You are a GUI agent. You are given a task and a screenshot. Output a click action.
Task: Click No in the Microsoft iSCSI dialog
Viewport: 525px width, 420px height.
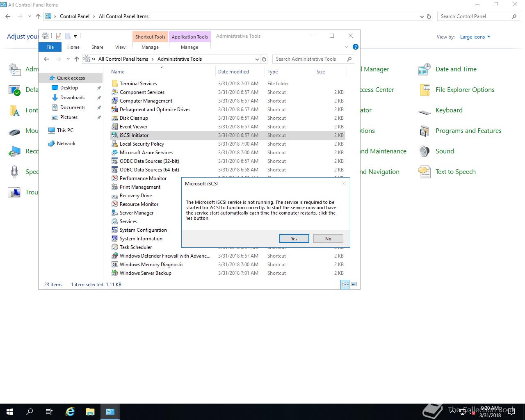[x=328, y=239]
